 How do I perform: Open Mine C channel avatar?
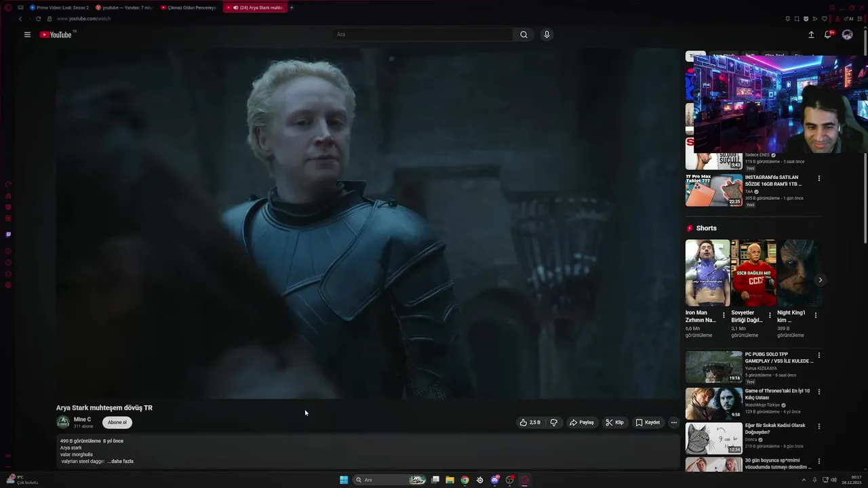63,422
